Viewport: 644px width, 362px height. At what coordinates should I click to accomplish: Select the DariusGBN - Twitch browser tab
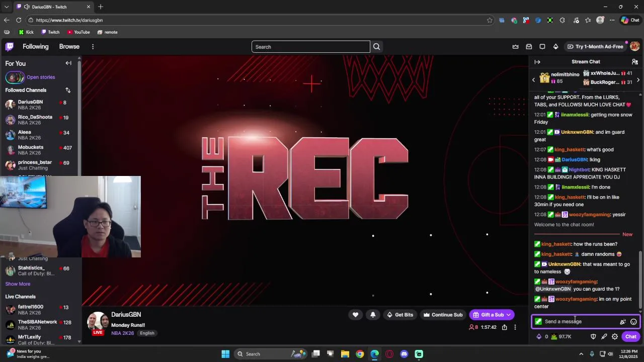click(x=53, y=7)
